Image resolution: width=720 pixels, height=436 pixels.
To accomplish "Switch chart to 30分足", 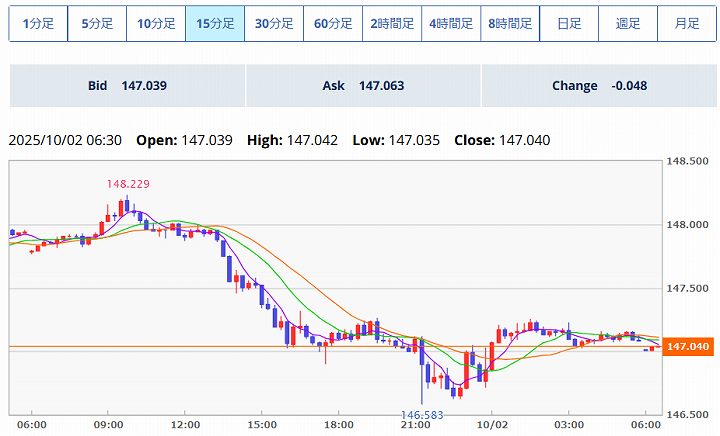I will (274, 23).
